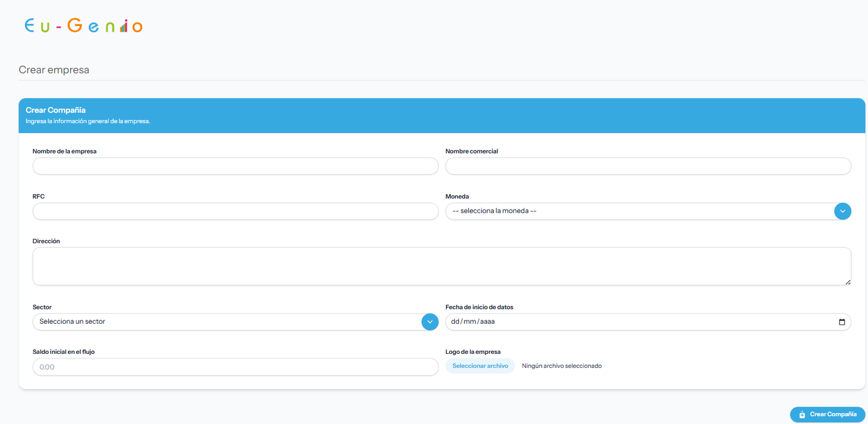Click 'Ingresa la información general de la empresa.' text
This screenshot has height=424, width=868.
(x=88, y=122)
